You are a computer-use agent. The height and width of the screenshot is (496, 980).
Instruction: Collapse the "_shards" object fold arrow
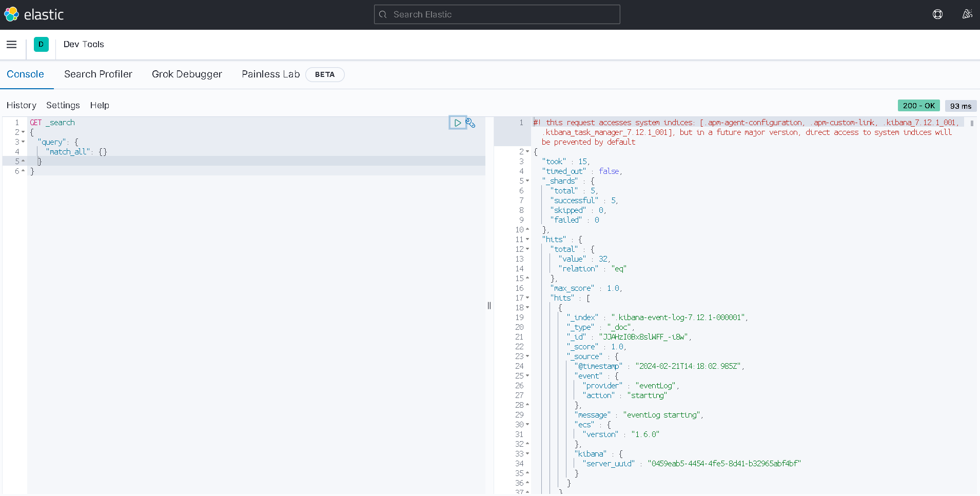(527, 181)
